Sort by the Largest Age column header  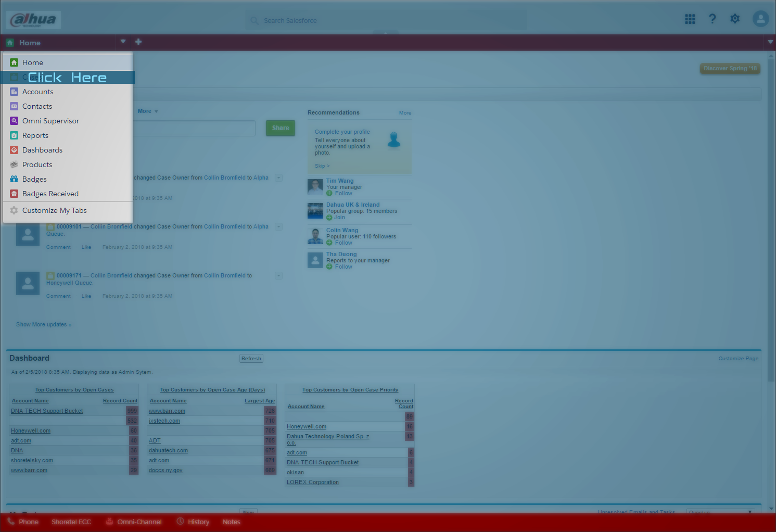pos(260,401)
